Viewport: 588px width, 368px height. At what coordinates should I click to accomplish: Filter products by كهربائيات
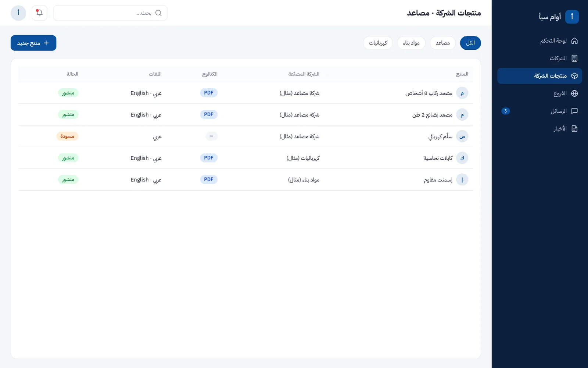tap(378, 43)
